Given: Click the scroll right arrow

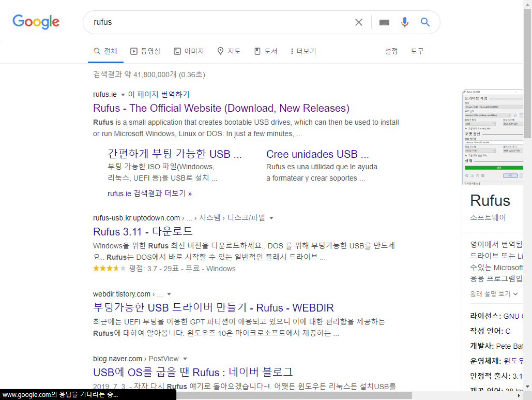Looking at the screenshot, I should (519, 395).
